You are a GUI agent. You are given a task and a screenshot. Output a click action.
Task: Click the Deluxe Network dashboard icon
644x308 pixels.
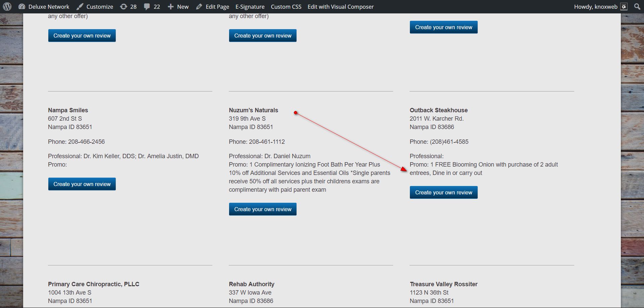(x=22, y=7)
